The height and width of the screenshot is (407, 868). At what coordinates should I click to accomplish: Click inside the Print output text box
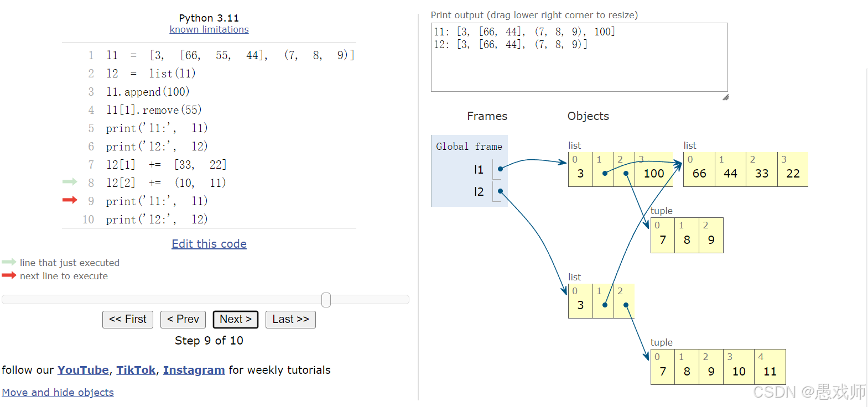(x=579, y=66)
